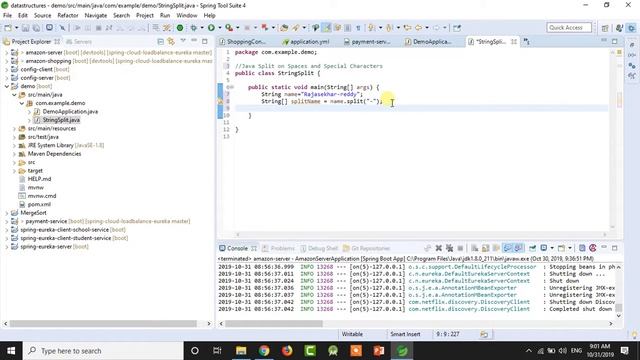Click the green Run button in toolbar

click(211, 28)
